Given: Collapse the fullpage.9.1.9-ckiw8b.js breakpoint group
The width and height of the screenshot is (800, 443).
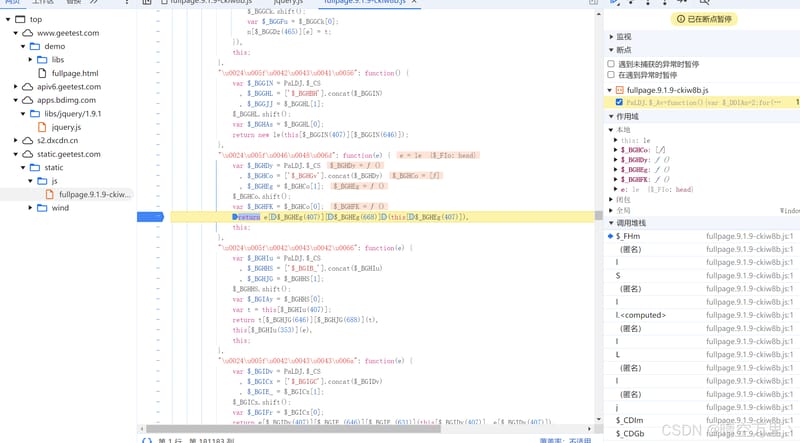Looking at the screenshot, I should (x=609, y=90).
